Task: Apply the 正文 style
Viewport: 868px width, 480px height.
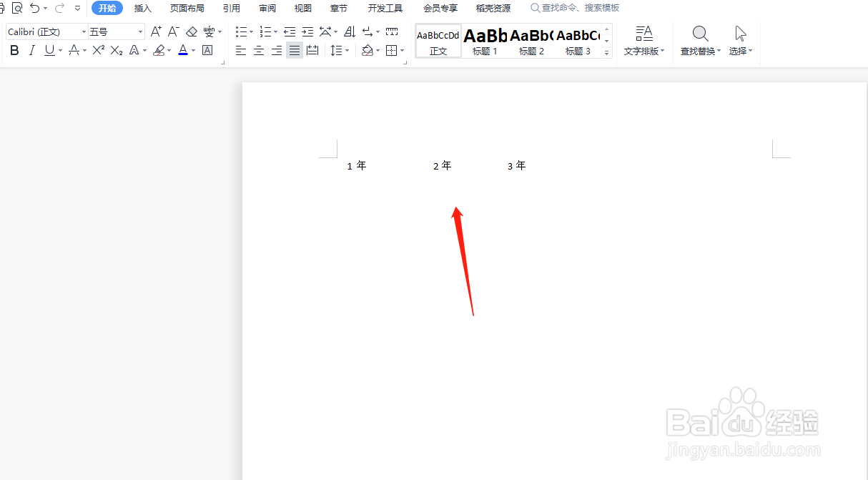Action: (x=438, y=41)
